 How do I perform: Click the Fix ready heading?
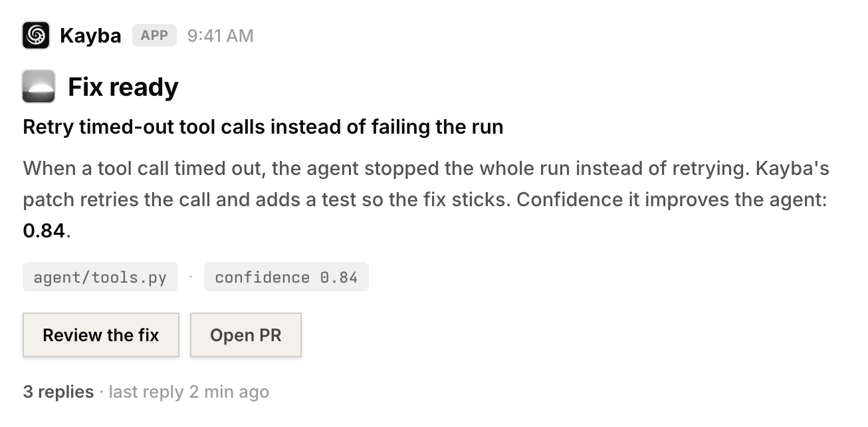click(124, 87)
